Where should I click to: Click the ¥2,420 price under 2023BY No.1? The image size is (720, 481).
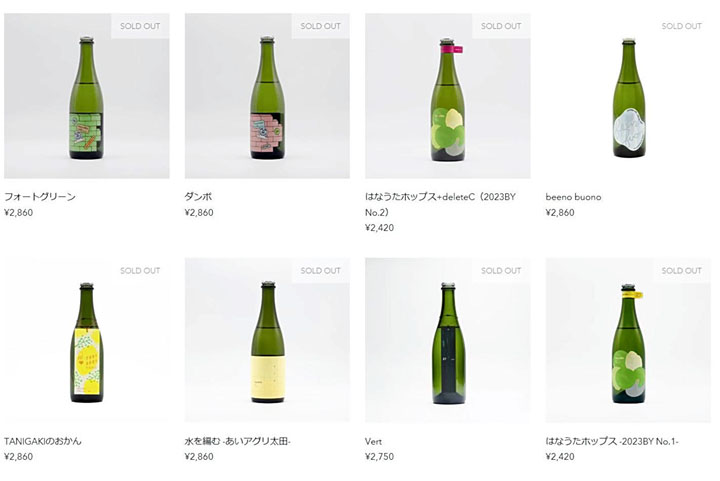560,457
